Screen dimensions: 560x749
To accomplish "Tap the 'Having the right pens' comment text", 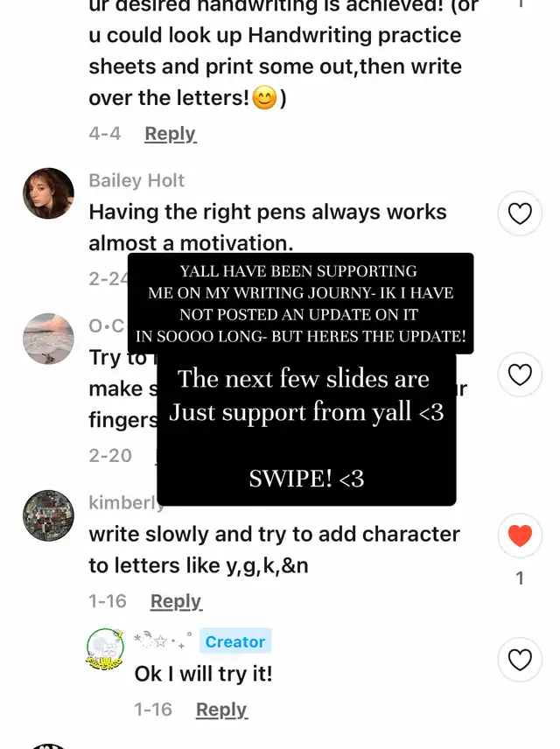I will 268,227.
